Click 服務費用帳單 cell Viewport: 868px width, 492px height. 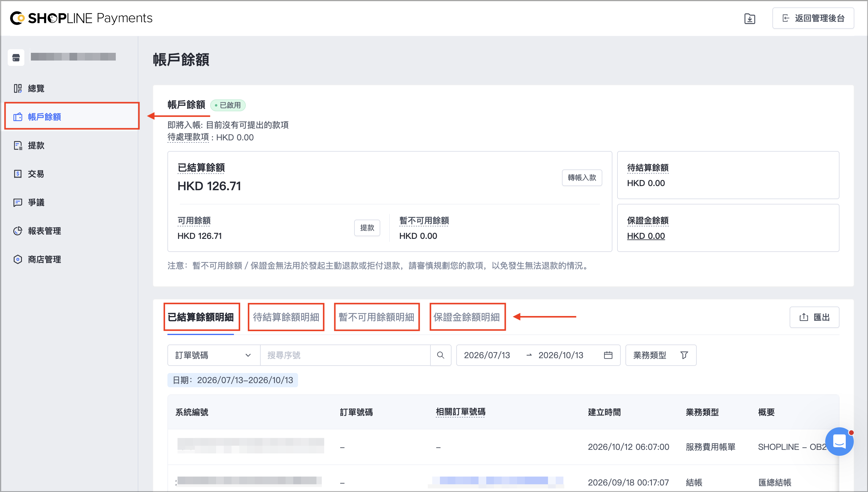point(710,447)
